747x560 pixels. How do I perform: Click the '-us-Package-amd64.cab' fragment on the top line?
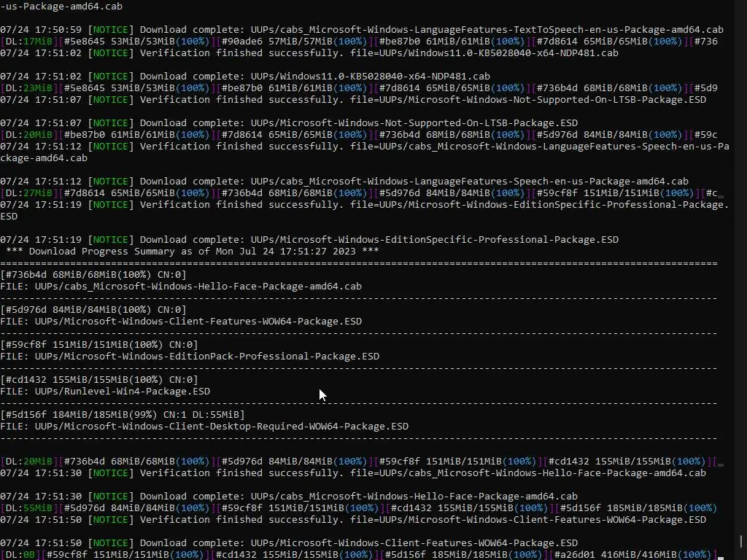coord(61,6)
